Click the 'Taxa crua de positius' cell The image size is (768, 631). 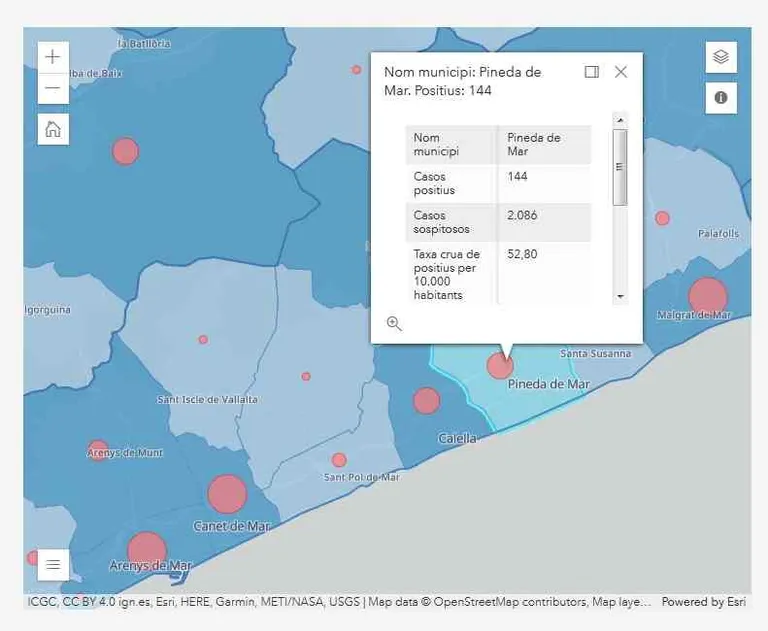pos(451,274)
